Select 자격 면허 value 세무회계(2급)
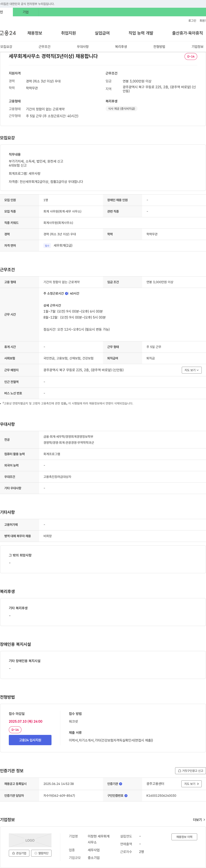Image resolution: width=206 pixels, height=868 pixels. click(x=63, y=246)
